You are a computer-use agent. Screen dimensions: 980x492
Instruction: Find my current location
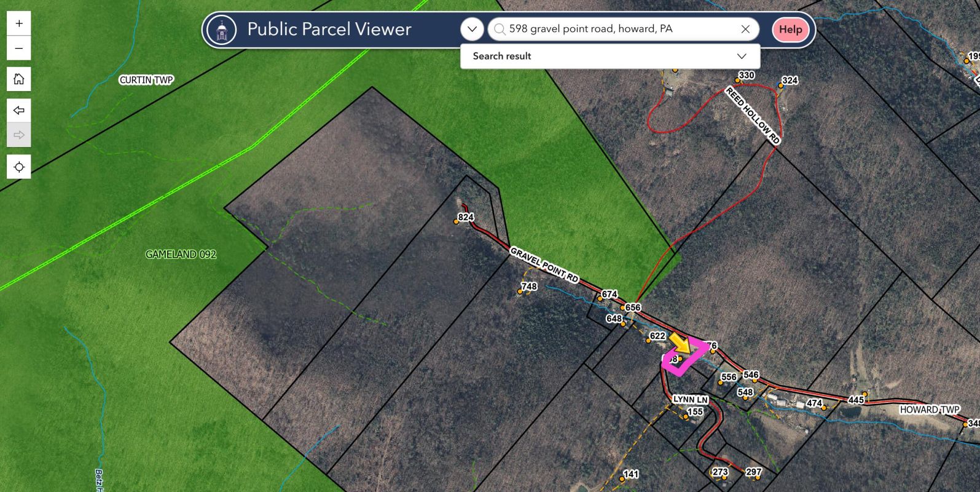point(19,167)
